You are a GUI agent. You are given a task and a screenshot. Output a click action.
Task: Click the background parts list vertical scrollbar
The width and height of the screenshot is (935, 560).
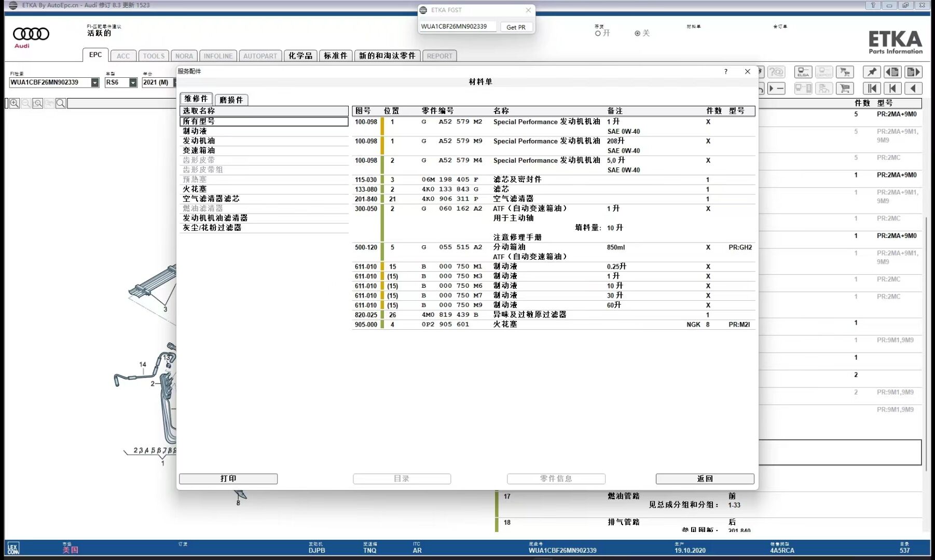(x=926, y=344)
